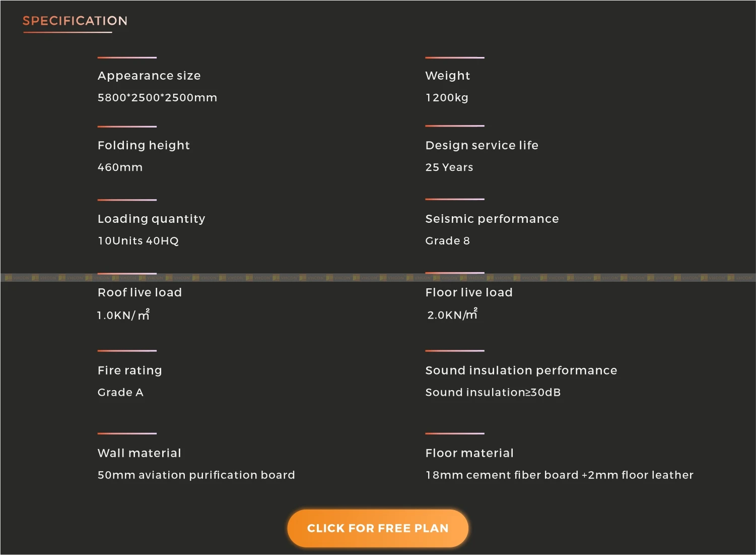Click the Wall material label
This screenshot has height=555, width=756.
click(139, 453)
